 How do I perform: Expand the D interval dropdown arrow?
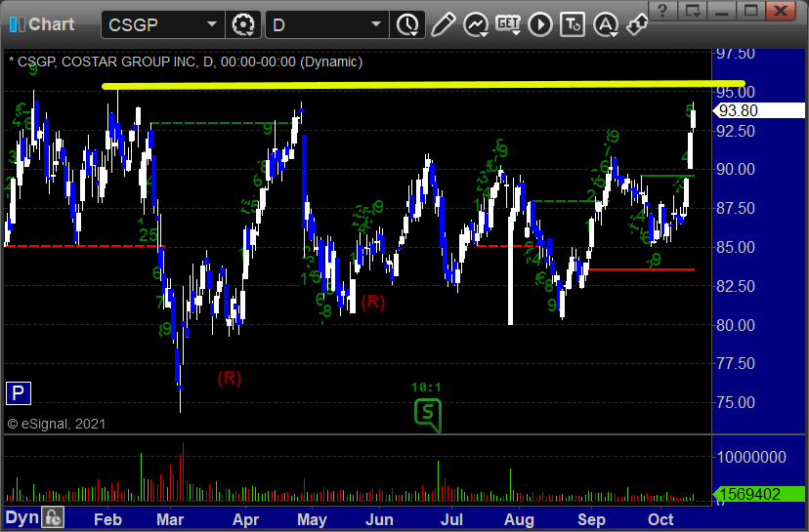[x=376, y=24]
